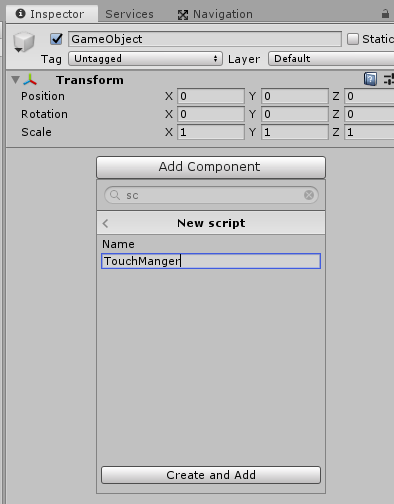Clear the component search text
Viewport: 394px width, 504px height.
point(309,195)
